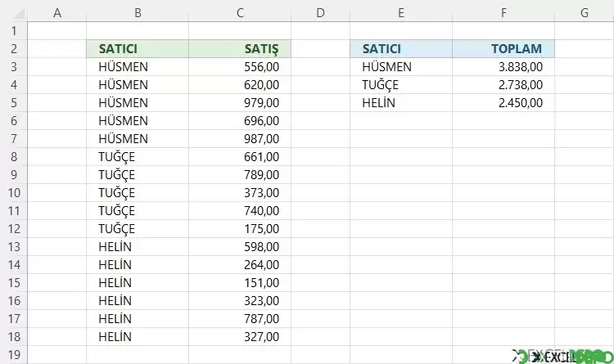This screenshot has width=614, height=364.
Task: Click HÜSMEN in row 3
Action: (138, 67)
